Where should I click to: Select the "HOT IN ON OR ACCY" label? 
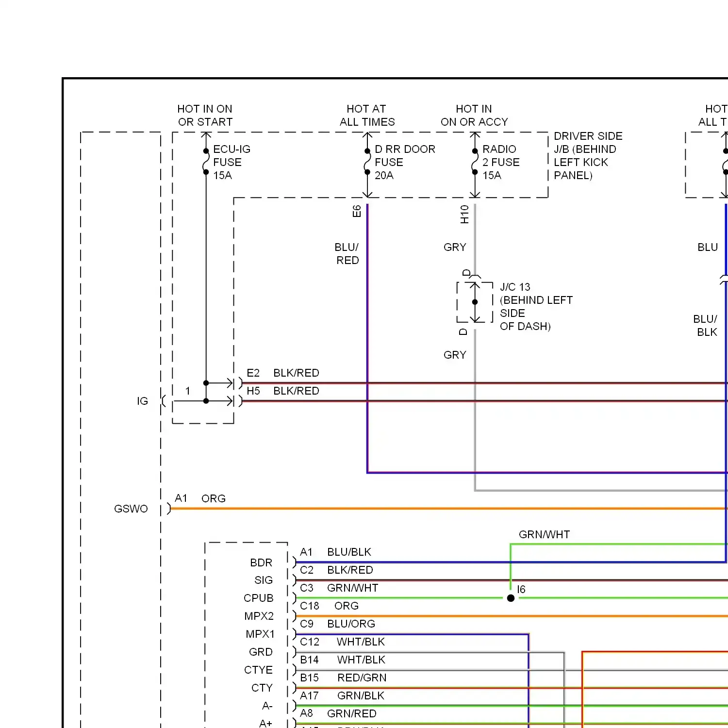[x=474, y=116]
